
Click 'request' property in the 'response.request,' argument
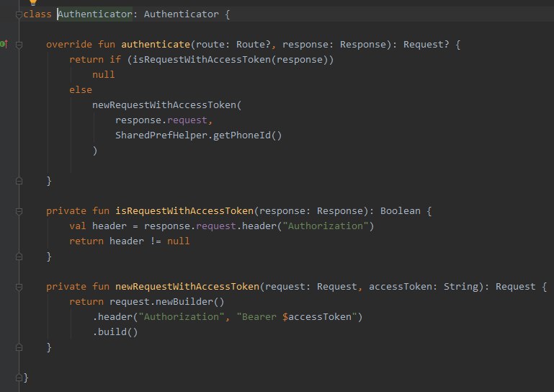point(187,120)
